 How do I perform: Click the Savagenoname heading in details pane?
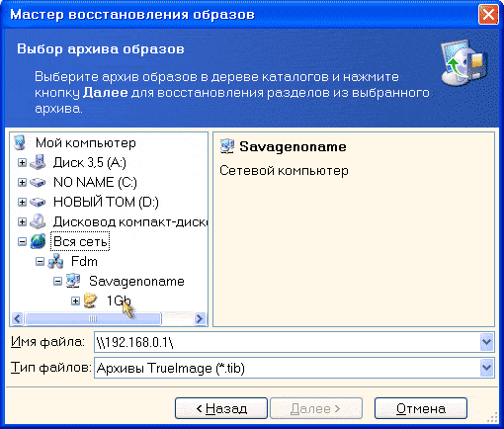(293, 146)
